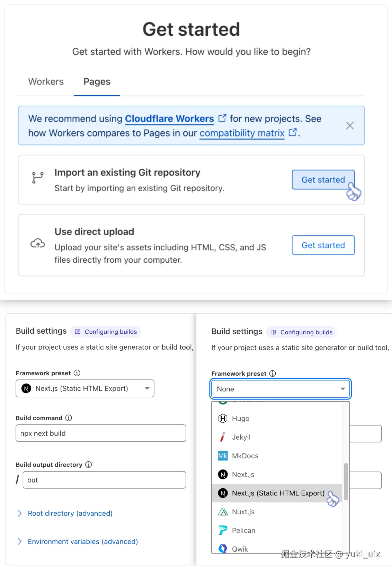Click the cloud upload icon

coord(37,244)
